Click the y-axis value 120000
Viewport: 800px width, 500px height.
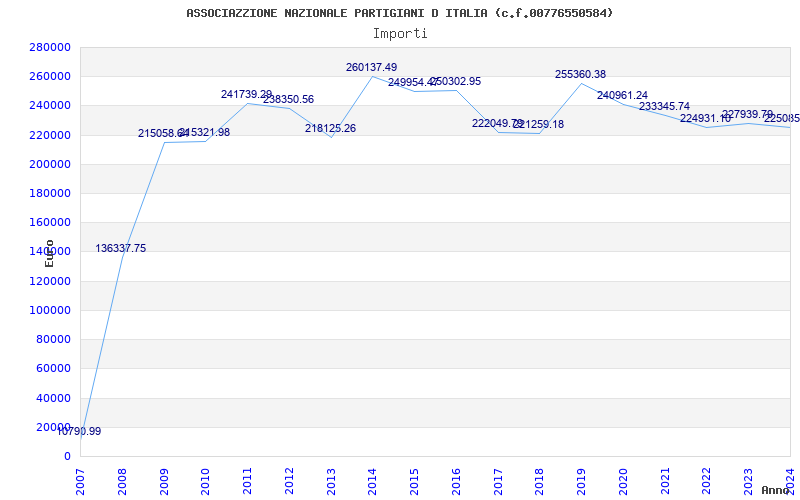(50, 281)
